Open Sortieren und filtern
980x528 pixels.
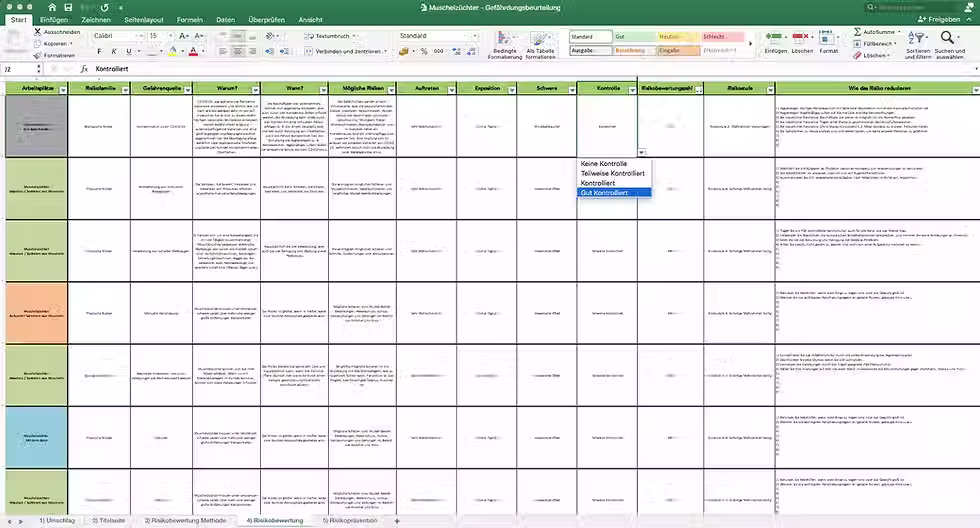918,45
